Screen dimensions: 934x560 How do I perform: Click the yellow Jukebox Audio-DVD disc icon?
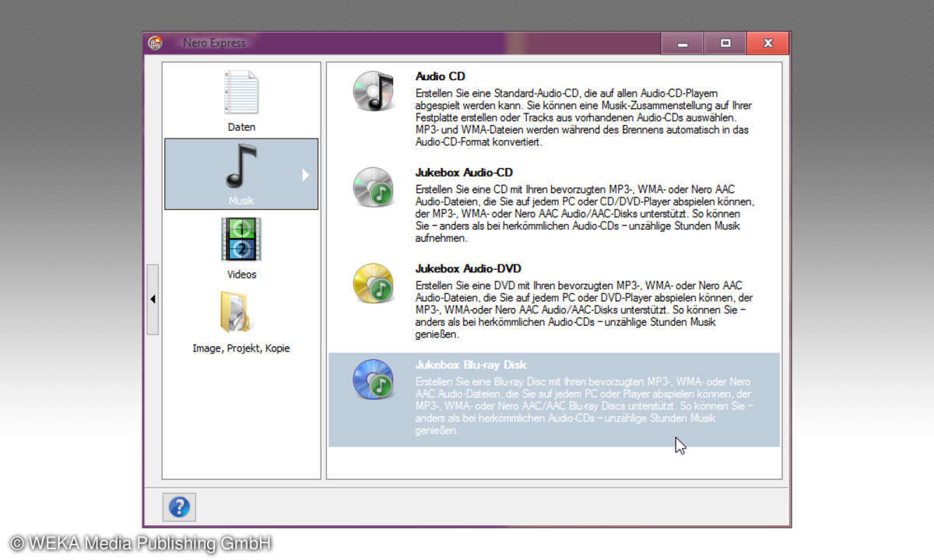coord(374,283)
